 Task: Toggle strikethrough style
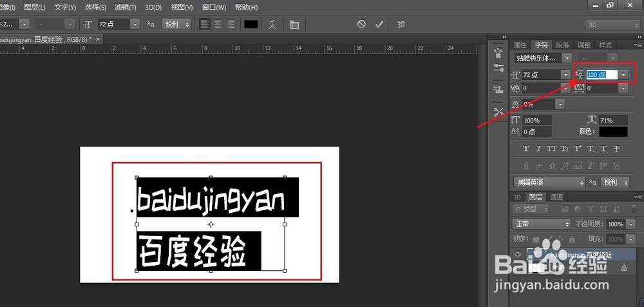click(616, 148)
